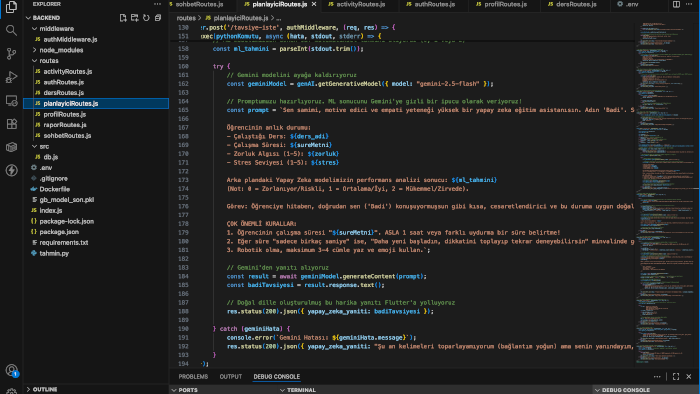Open the Source Control view icon
700x394 pixels.
tap(11, 54)
